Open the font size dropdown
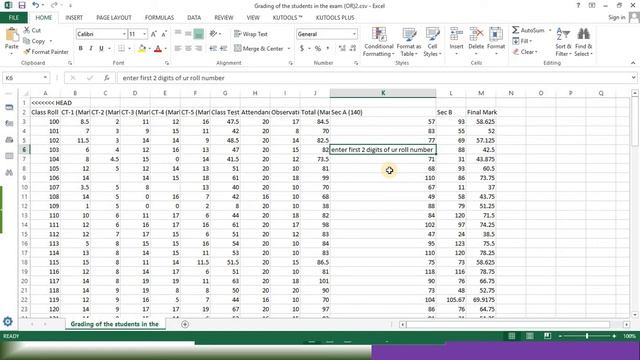 pos(144,34)
